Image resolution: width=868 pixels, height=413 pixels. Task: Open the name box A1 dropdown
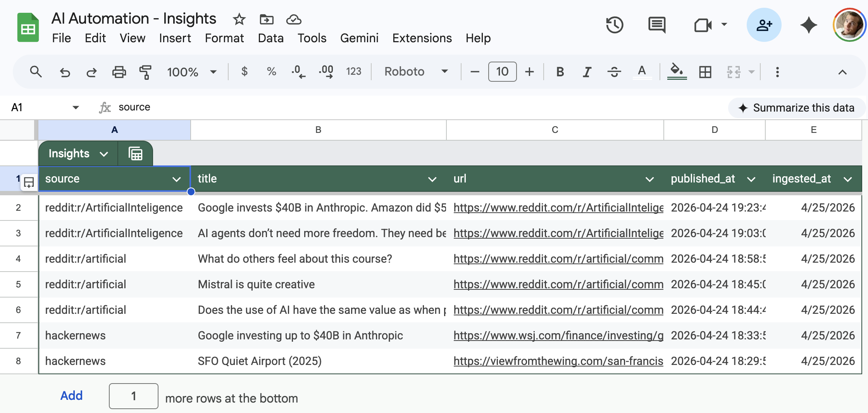(x=76, y=107)
